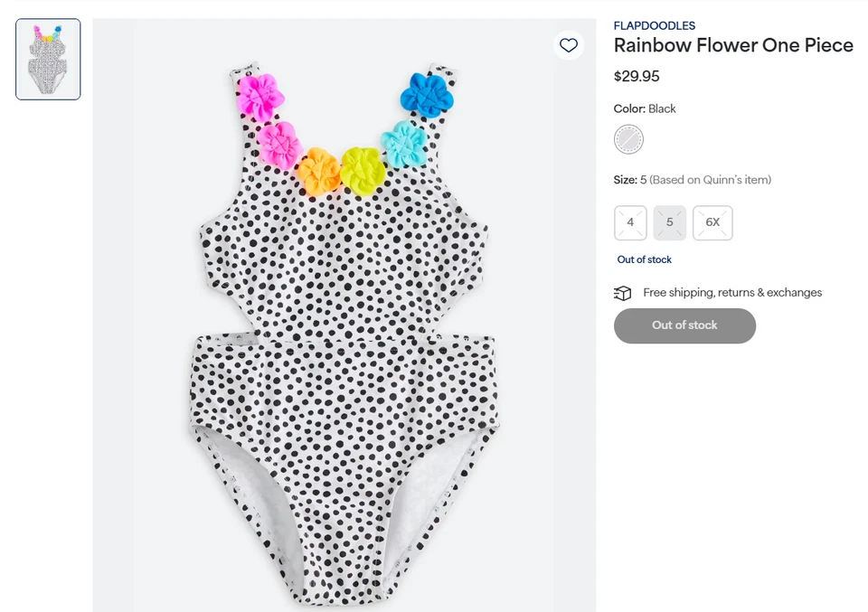Open the FLAPDOODLES brand link
The width and height of the screenshot is (868, 612).
[654, 26]
